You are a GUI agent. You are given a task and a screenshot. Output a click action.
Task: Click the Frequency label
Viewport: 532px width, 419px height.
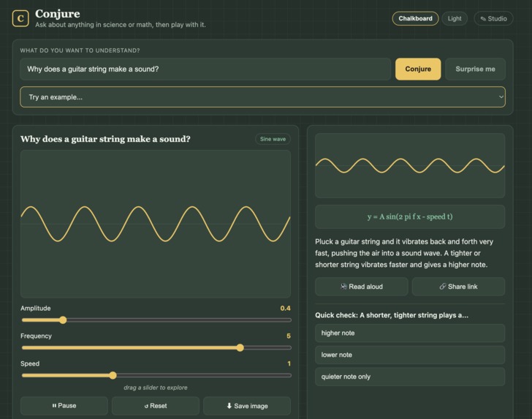(x=36, y=336)
